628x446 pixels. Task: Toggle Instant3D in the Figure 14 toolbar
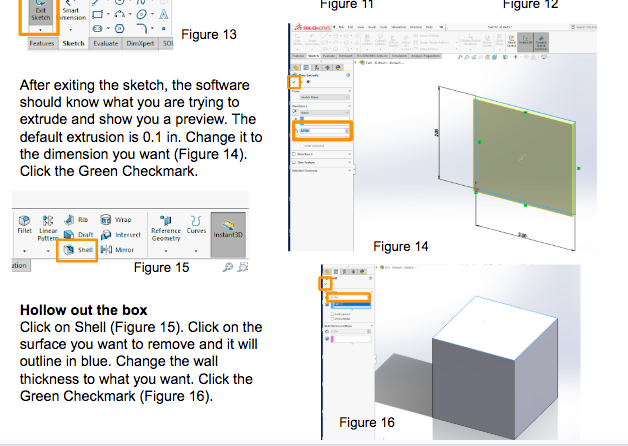[x=525, y=42]
